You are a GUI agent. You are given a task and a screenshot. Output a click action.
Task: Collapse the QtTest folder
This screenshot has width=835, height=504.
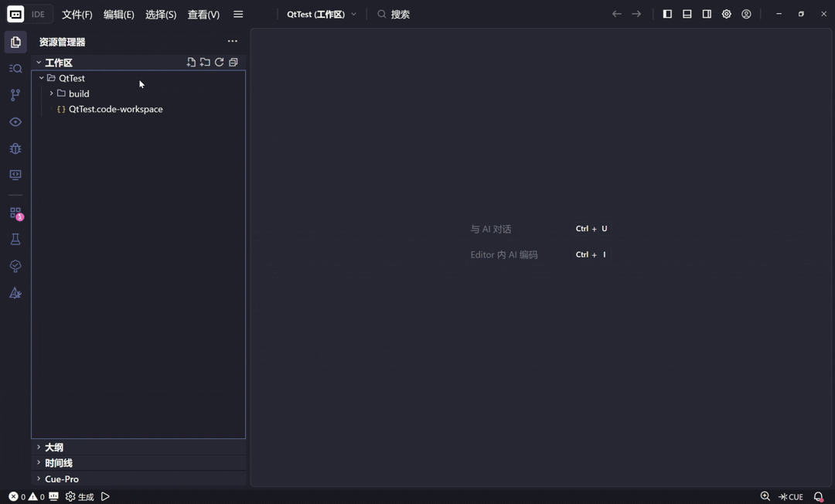click(41, 78)
